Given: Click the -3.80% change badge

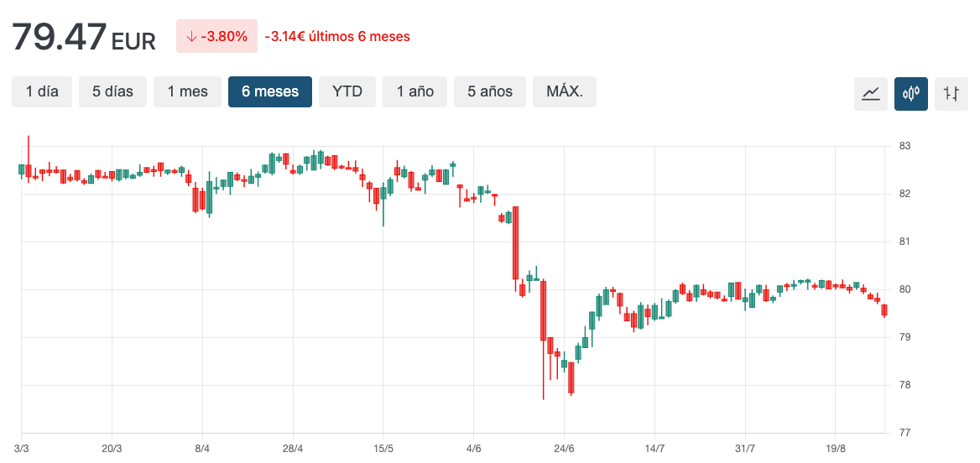Looking at the screenshot, I should [216, 37].
